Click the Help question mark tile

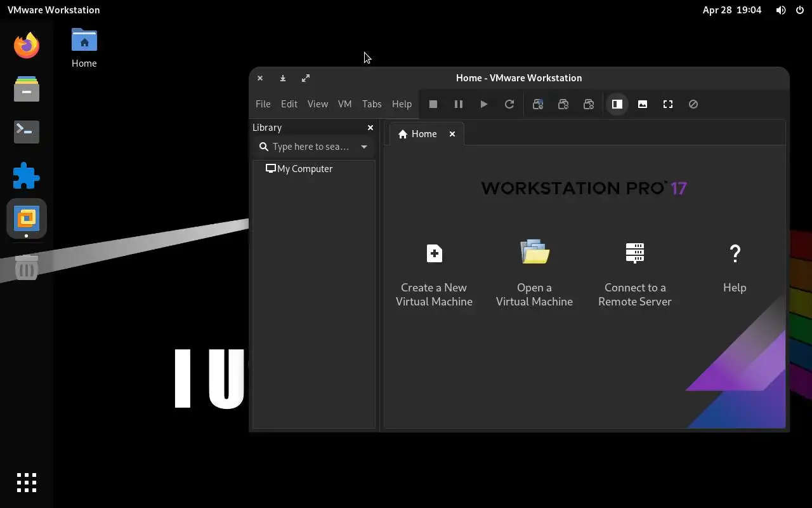coord(735,269)
